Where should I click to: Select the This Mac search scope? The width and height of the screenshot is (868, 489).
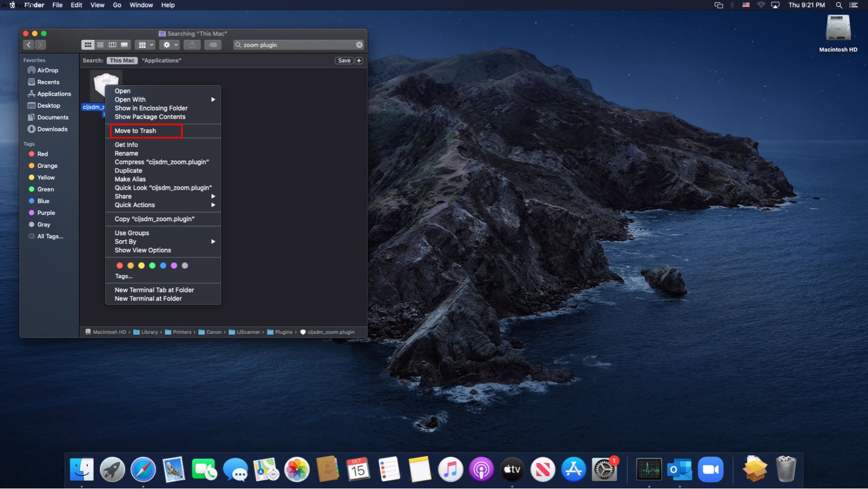(x=122, y=61)
